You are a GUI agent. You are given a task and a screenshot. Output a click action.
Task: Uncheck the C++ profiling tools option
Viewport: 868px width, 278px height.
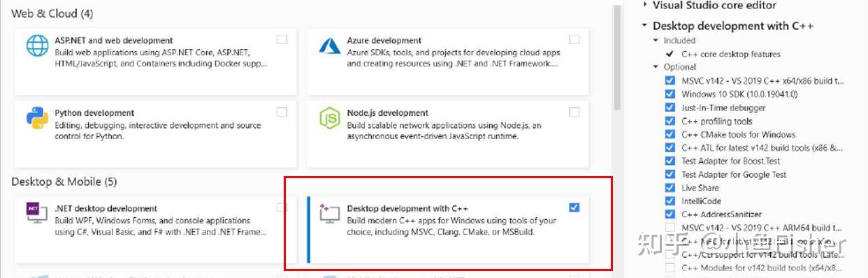(670, 121)
